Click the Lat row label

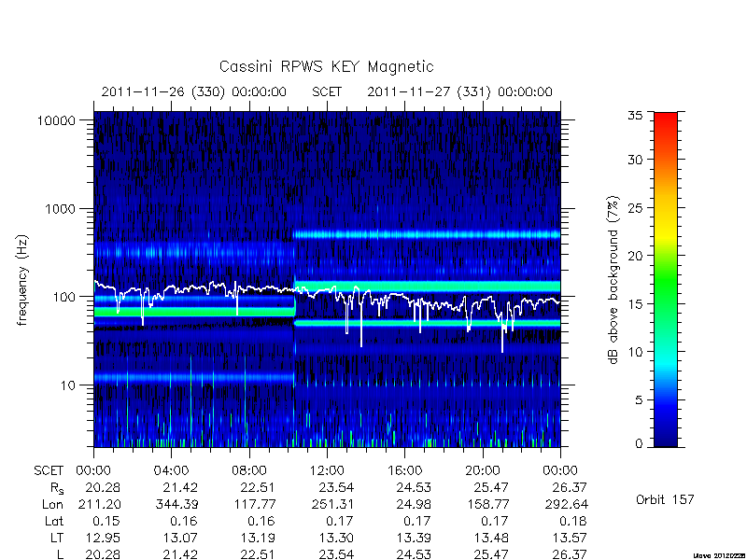(x=54, y=522)
